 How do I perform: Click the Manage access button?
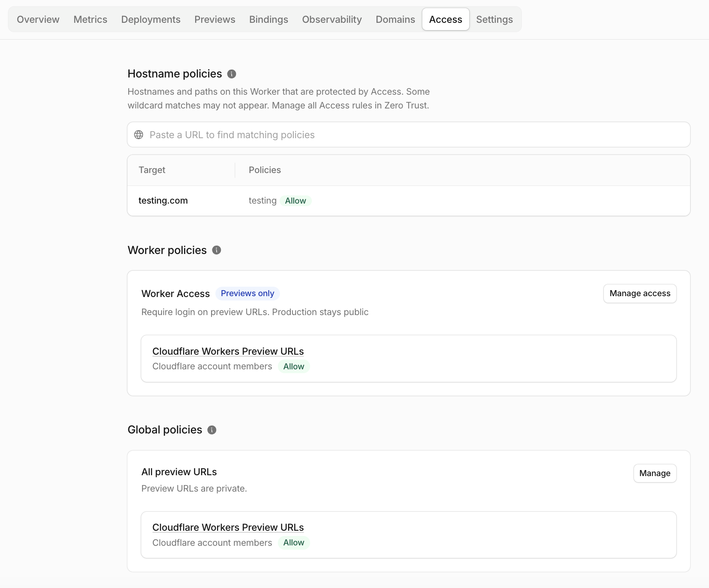point(640,294)
